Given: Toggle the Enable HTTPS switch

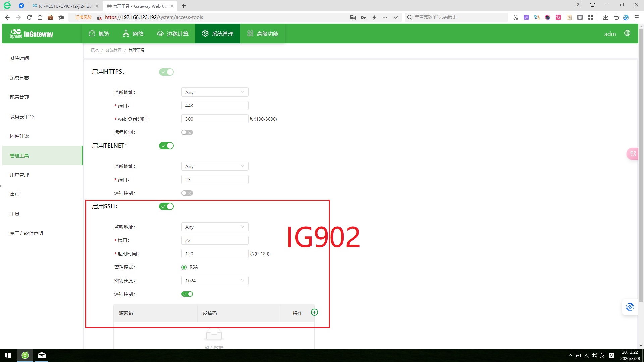Looking at the screenshot, I should 166,72.
